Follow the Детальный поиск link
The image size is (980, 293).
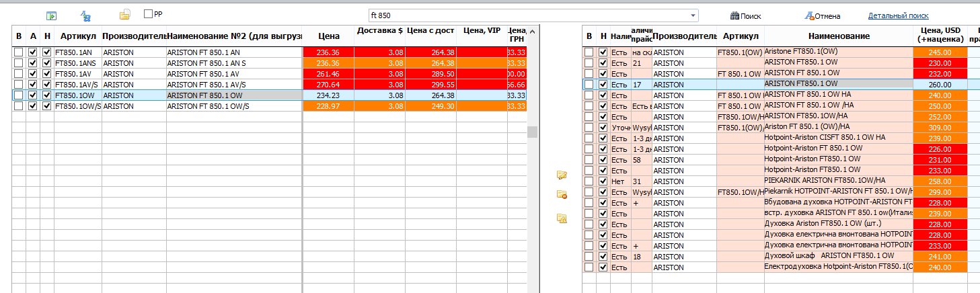[x=898, y=15]
